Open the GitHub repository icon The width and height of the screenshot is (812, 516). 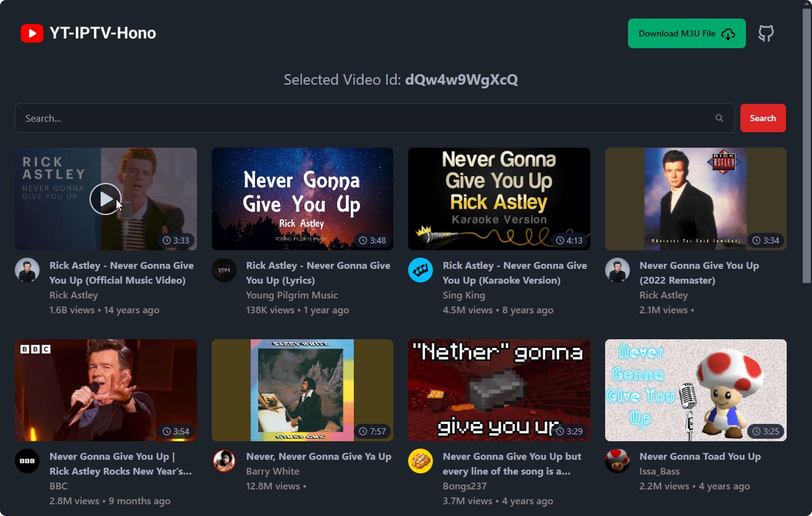[766, 33]
